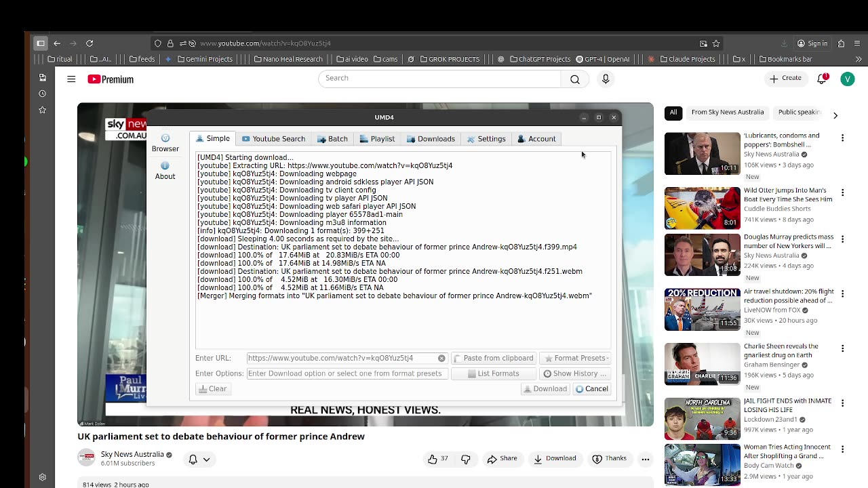The image size is (868, 488).
Task: Switch to the Youtube Search tab
Action: pos(273,138)
